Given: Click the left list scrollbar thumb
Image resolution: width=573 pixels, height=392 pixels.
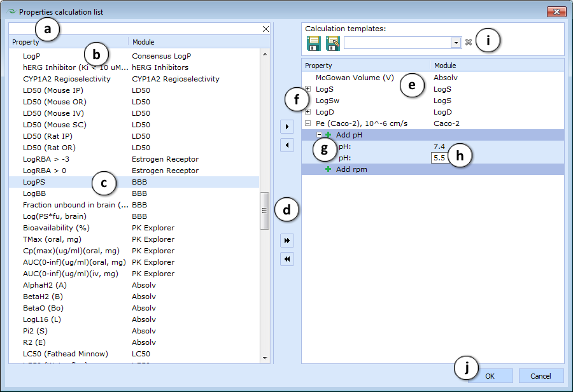Looking at the screenshot, I should 264,211.
